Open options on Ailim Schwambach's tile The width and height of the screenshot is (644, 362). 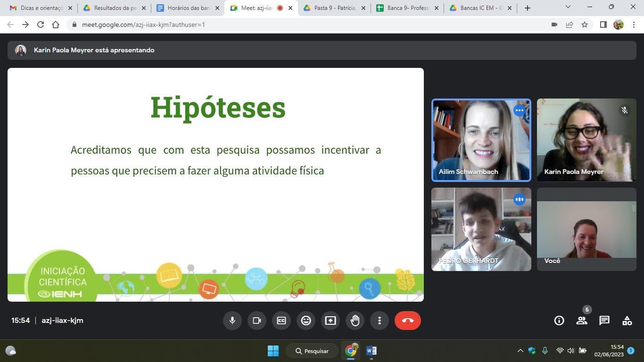[519, 110]
